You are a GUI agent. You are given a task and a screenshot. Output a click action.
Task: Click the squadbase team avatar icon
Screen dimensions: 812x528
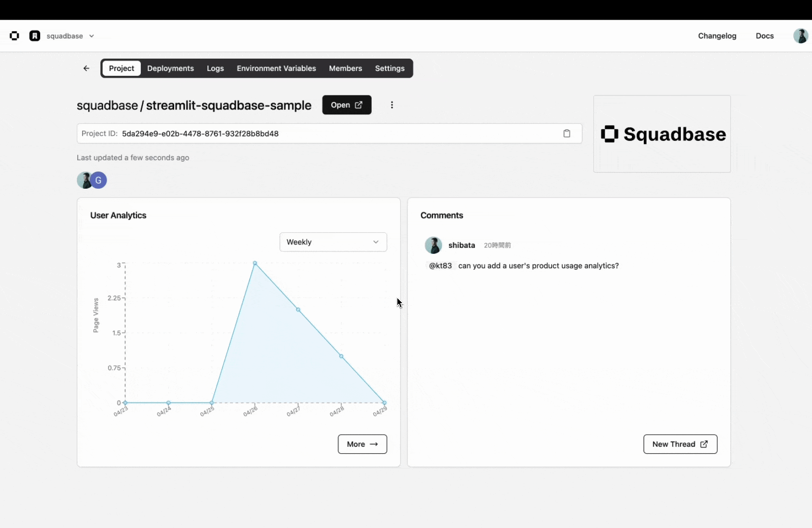pos(35,36)
